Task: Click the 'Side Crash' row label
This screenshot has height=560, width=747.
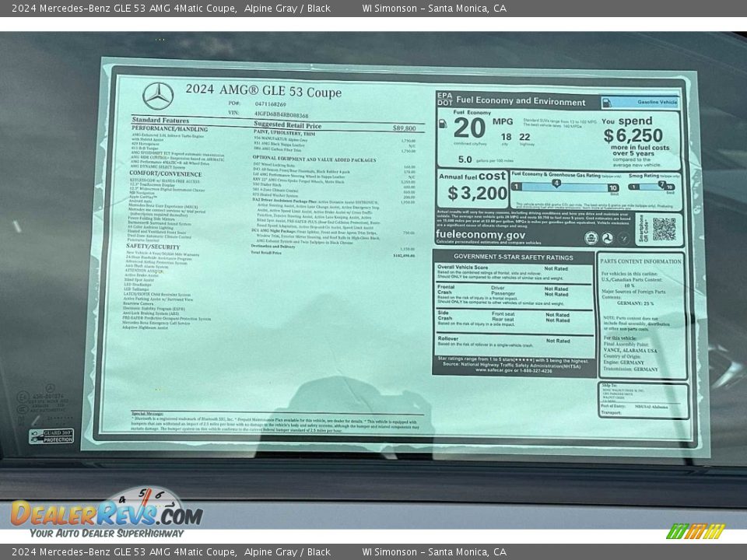Action: tap(444, 315)
